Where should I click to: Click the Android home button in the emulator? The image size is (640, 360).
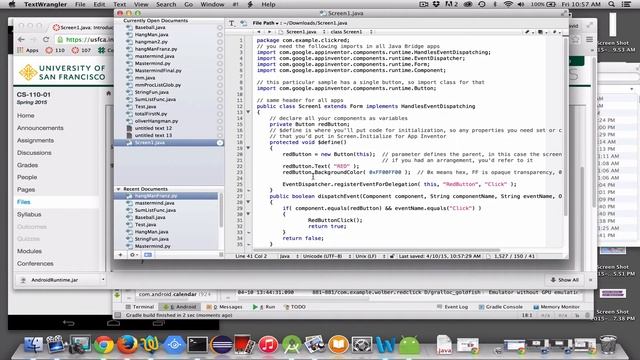coord(113,323)
